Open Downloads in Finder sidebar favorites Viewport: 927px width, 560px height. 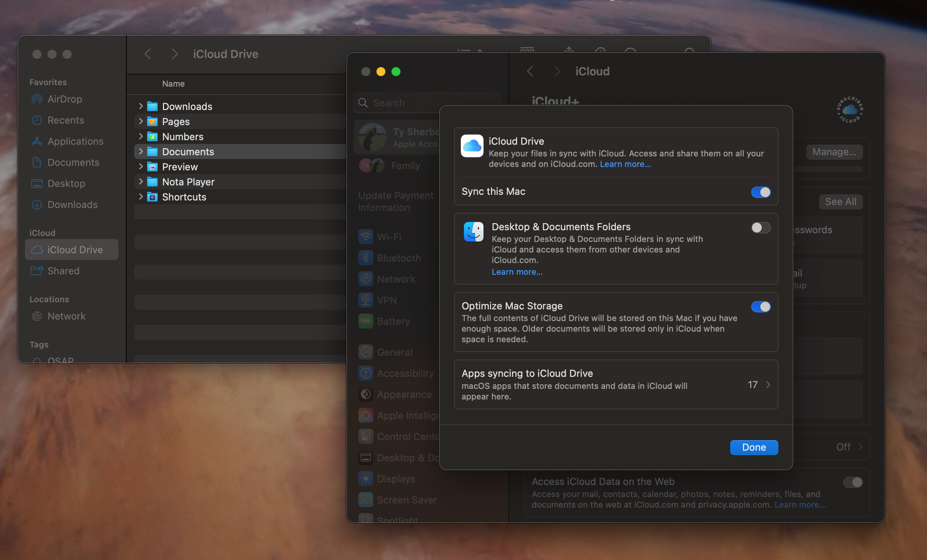[x=72, y=205]
